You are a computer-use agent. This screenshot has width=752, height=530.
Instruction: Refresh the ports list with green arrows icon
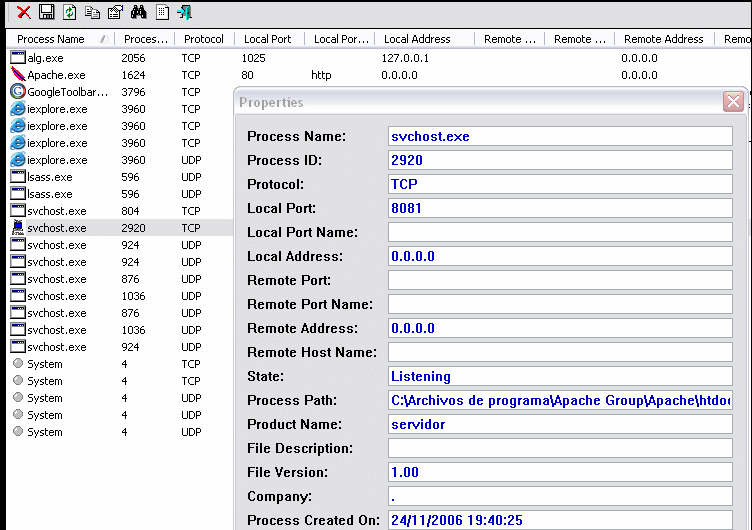tap(70, 12)
